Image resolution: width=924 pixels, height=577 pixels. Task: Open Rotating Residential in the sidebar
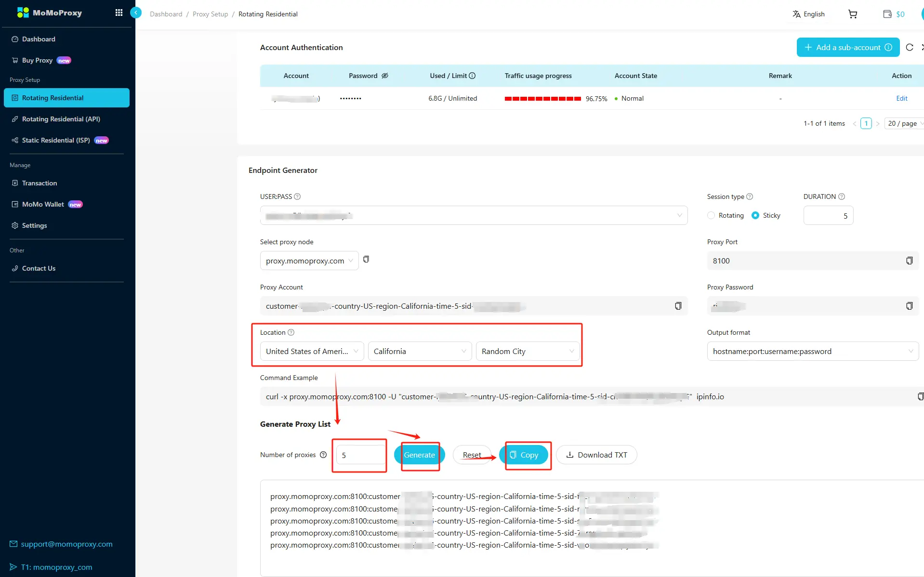[66, 98]
